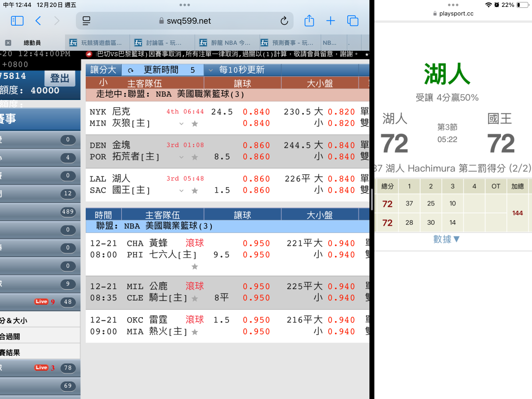Tap the battery indicator in the status bar
532x399 pixels.
pos(522,5)
